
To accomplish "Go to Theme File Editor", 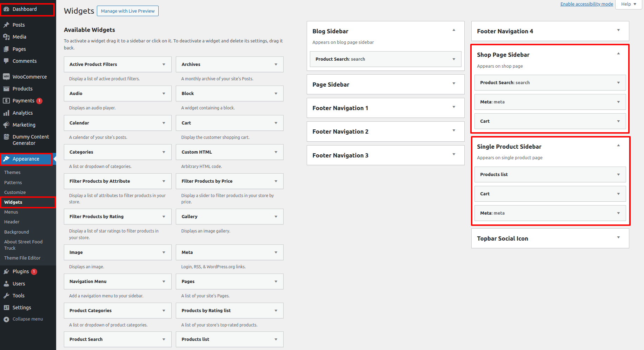I will pyautogui.click(x=22, y=258).
